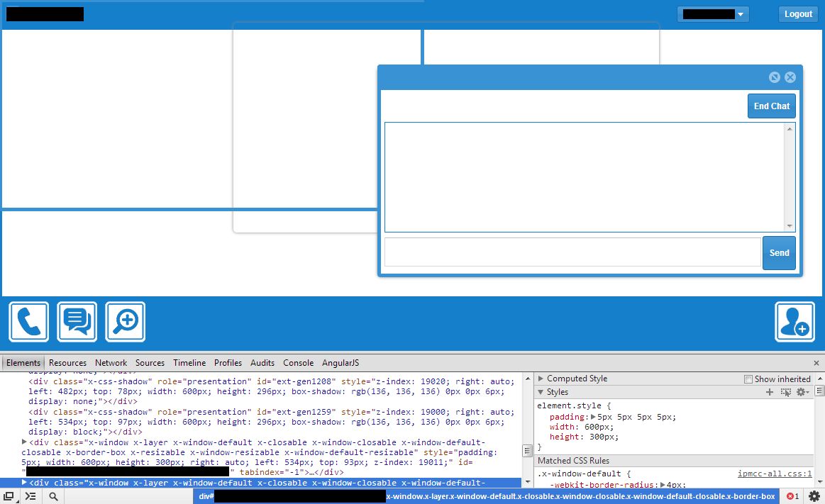Collapse the Styles section
This screenshot has height=504, width=825.
pyautogui.click(x=541, y=392)
